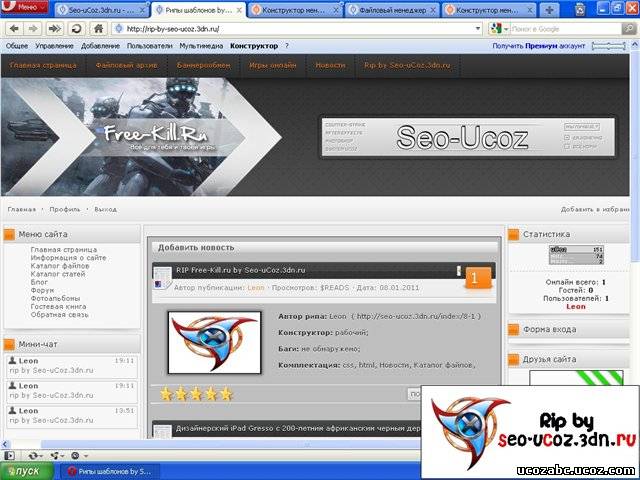Focus the Google search field
Image resolution: width=640 pixels, height=480 pixels.
[x=565, y=29]
